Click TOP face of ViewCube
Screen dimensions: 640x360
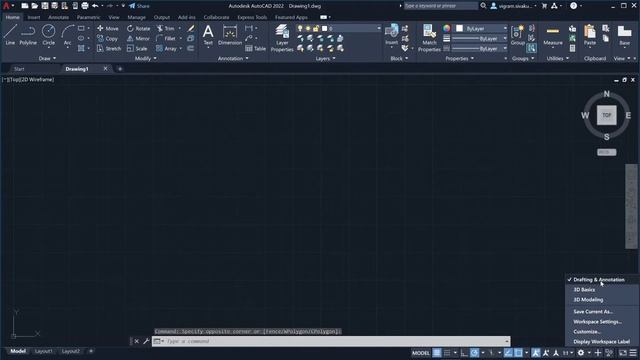pos(607,115)
